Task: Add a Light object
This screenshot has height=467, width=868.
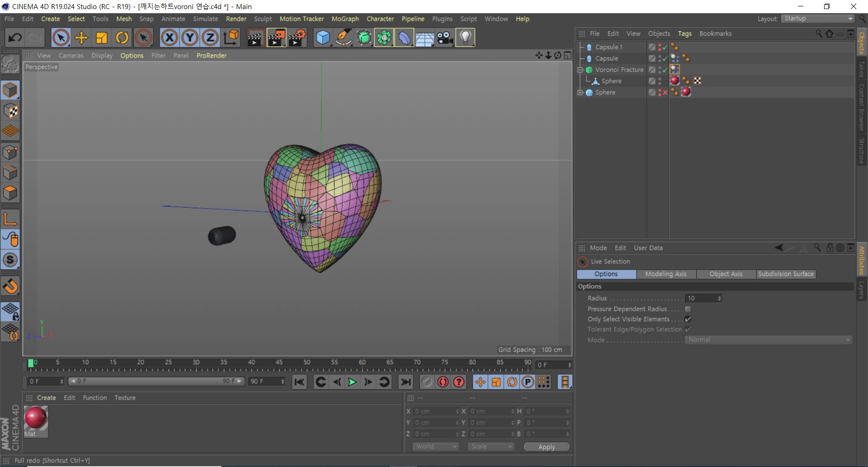Action: (465, 38)
